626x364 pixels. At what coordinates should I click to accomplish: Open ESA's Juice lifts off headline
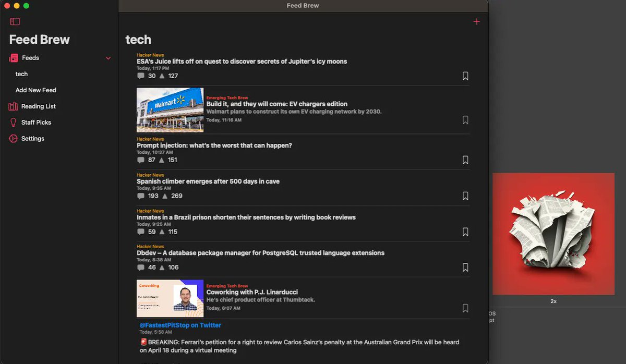pyautogui.click(x=242, y=62)
